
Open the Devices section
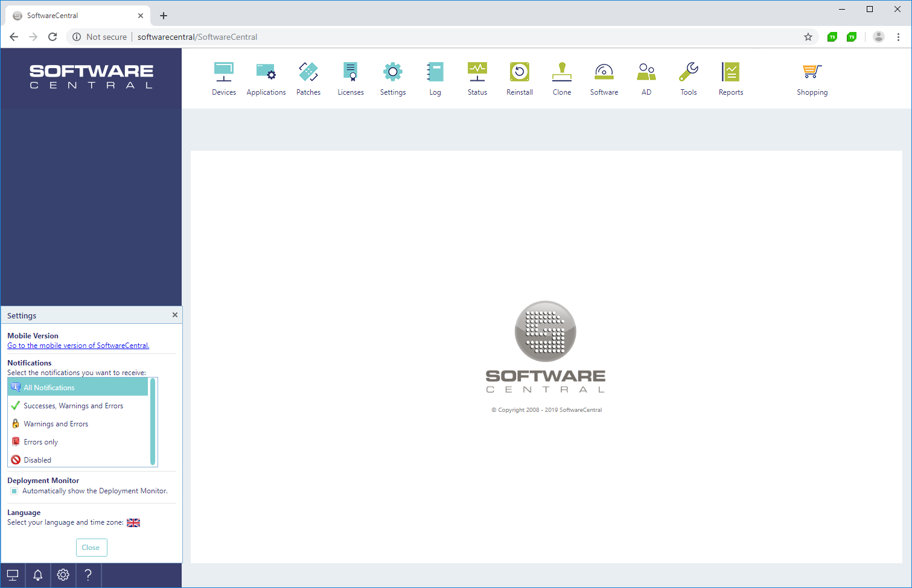223,78
